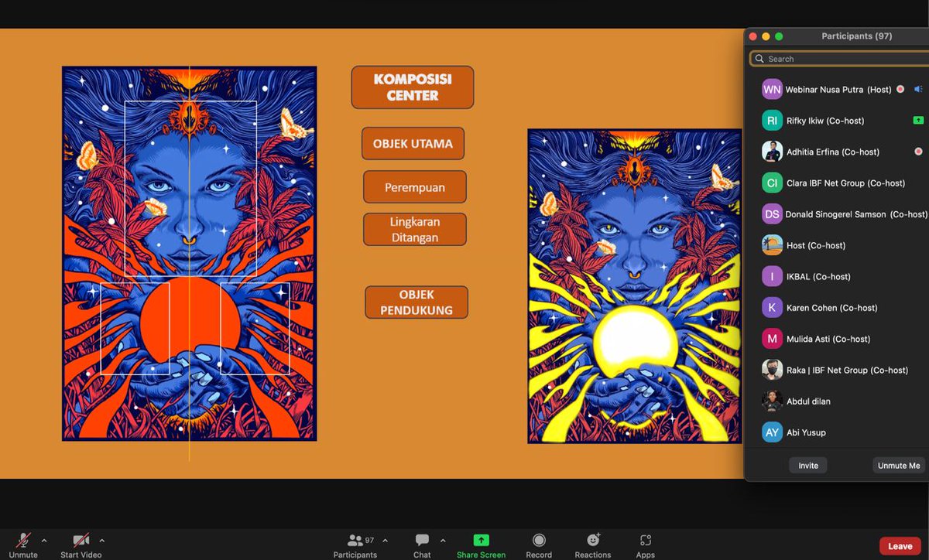929x560 pixels.
Task: Click the speaker audio icon of Webinar Nusa Putra
Action: click(918, 90)
